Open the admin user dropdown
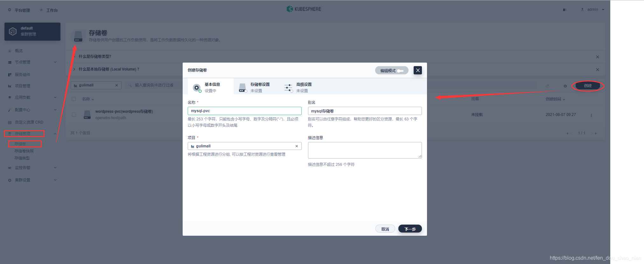 pos(592,10)
